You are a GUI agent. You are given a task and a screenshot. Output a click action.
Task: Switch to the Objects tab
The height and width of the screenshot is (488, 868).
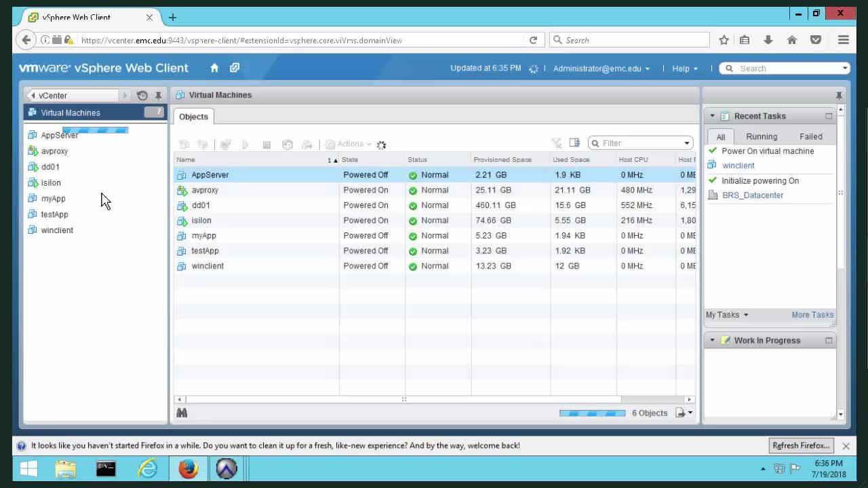193,117
